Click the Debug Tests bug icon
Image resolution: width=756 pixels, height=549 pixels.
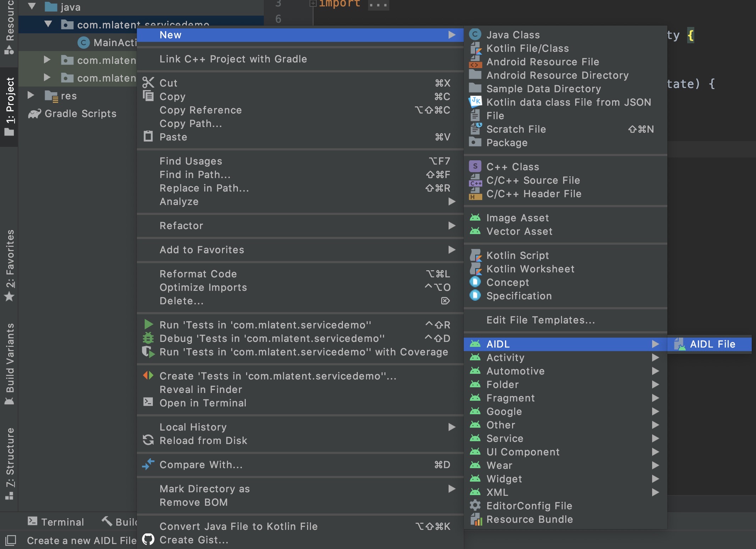[148, 338]
